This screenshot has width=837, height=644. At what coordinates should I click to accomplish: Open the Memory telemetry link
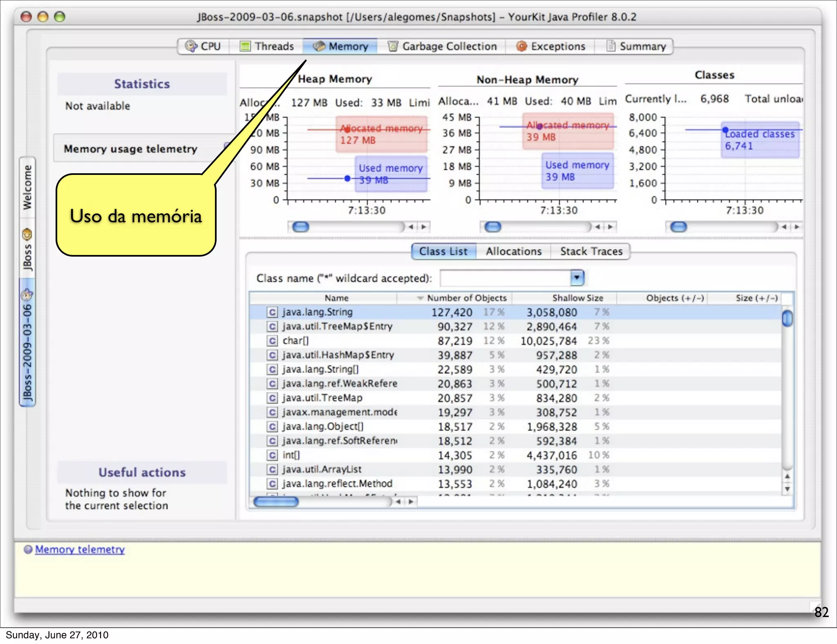pos(80,550)
